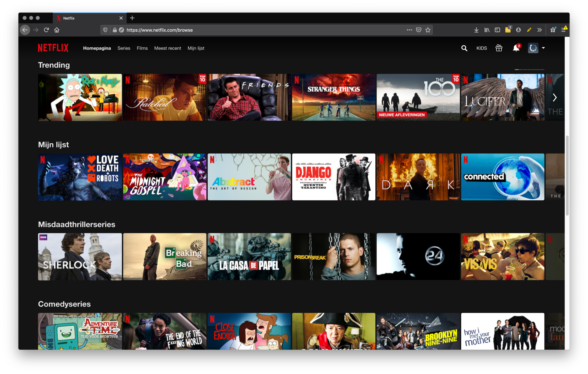Viewport: 588px width, 374px height.
Task: Click the Save to Pocket icon
Action: click(419, 30)
